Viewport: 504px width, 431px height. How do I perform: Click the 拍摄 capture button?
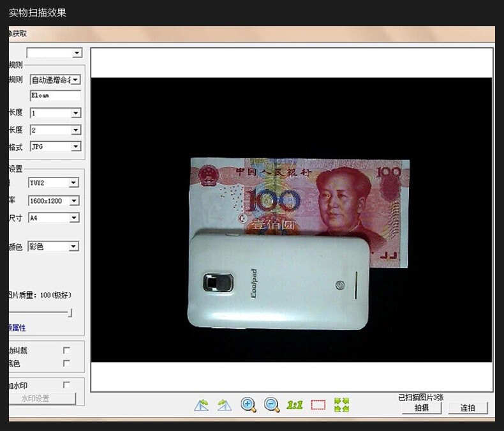pyautogui.click(x=422, y=408)
